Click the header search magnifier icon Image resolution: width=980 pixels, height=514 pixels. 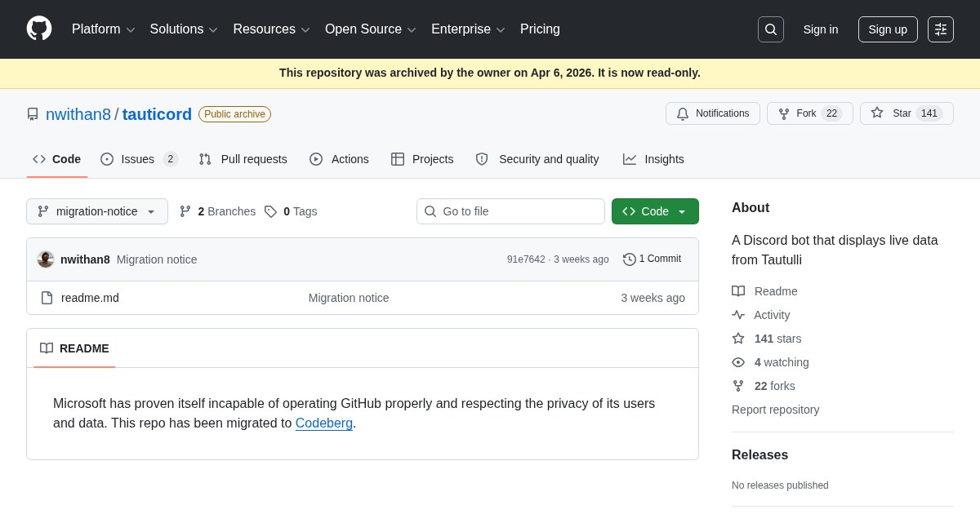pos(771,29)
